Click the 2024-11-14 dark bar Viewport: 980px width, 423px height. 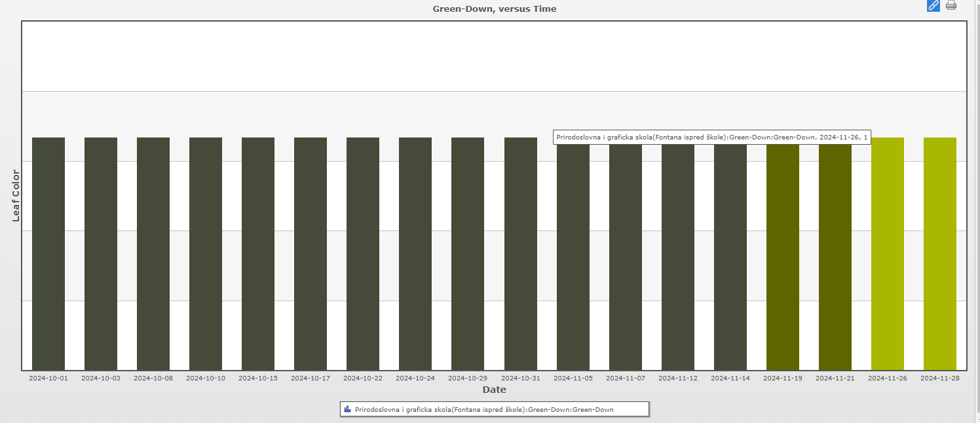730,257
